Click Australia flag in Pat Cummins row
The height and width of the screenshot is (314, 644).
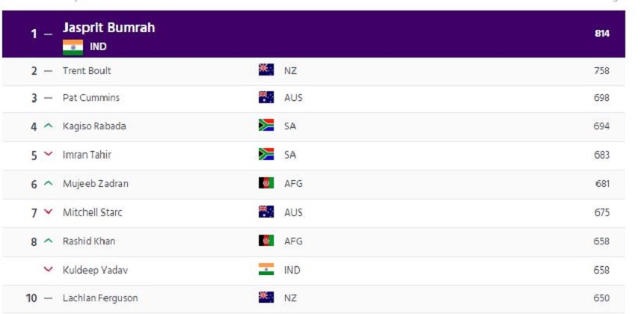click(x=266, y=97)
